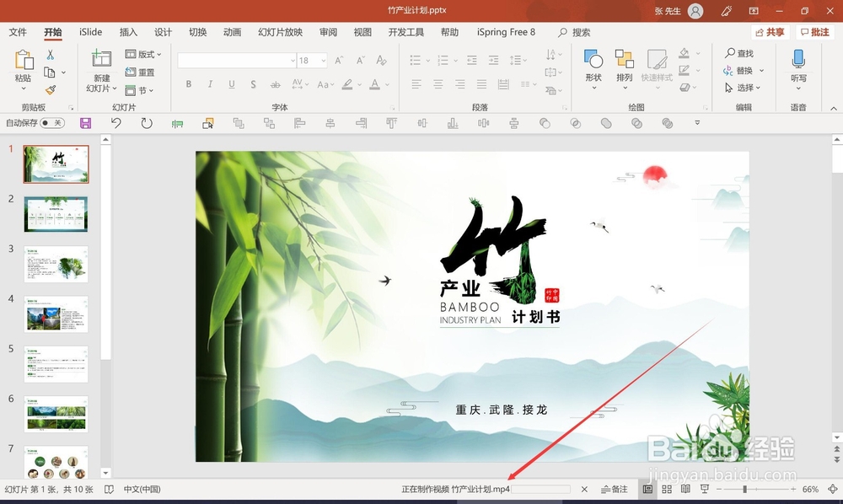Click the New Slide icon

pos(101,58)
